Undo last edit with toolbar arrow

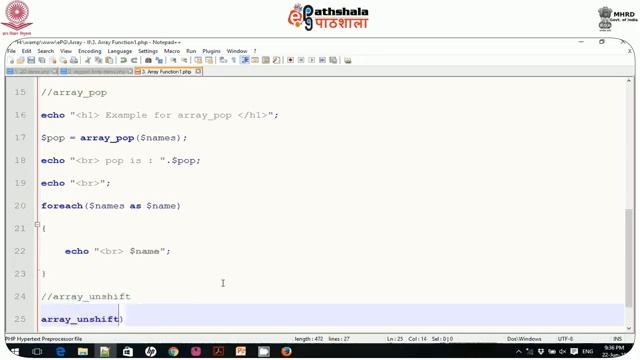coord(123,60)
